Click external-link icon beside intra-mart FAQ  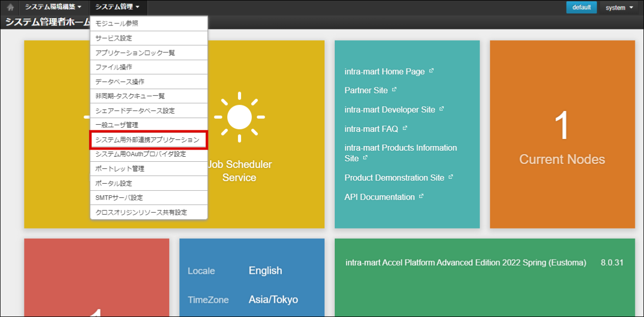point(405,128)
